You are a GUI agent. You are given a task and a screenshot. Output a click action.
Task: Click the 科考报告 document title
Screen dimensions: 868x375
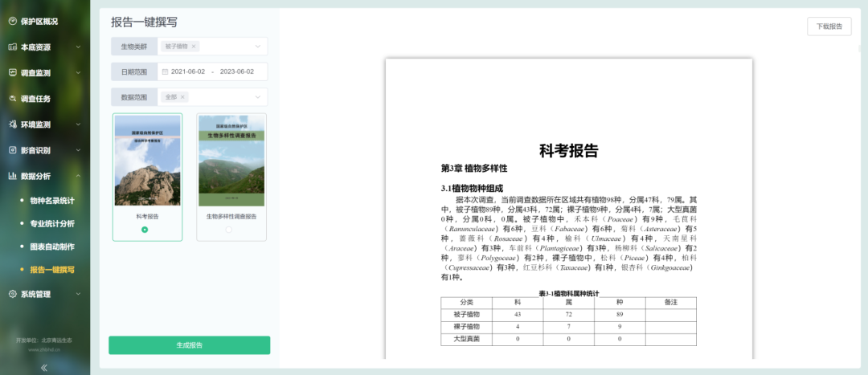pyautogui.click(x=568, y=150)
